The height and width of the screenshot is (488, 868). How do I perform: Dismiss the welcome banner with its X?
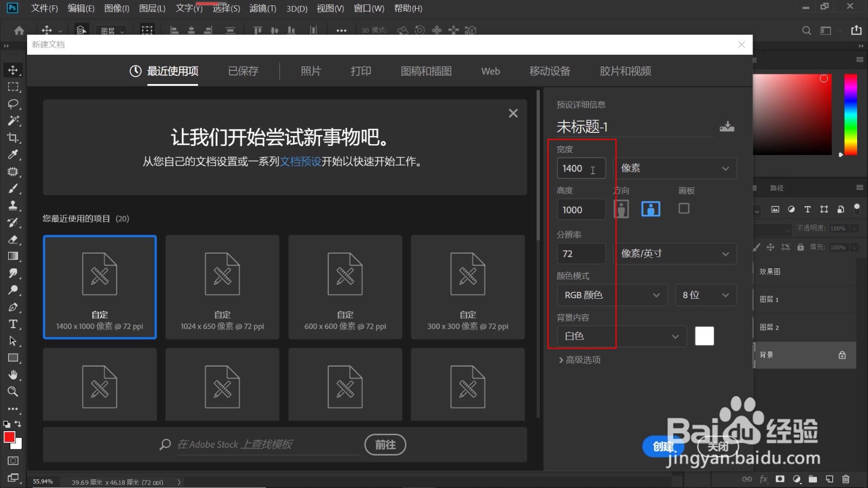pos(513,113)
